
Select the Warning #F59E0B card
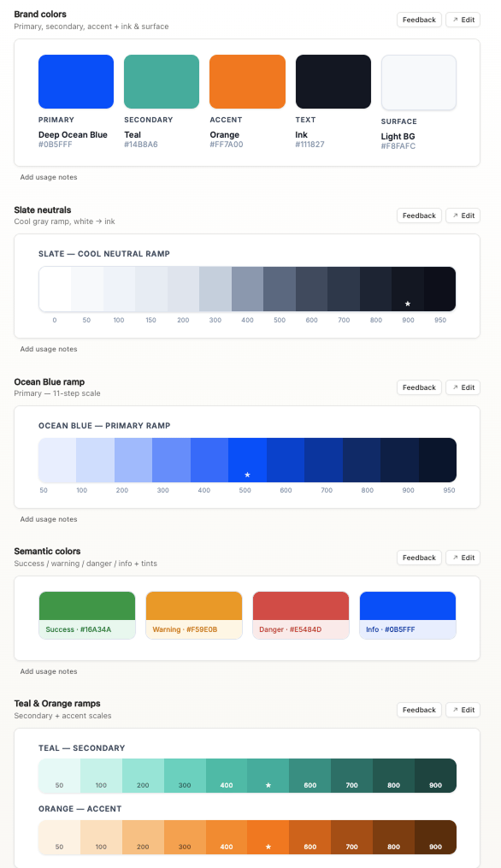[194, 616]
